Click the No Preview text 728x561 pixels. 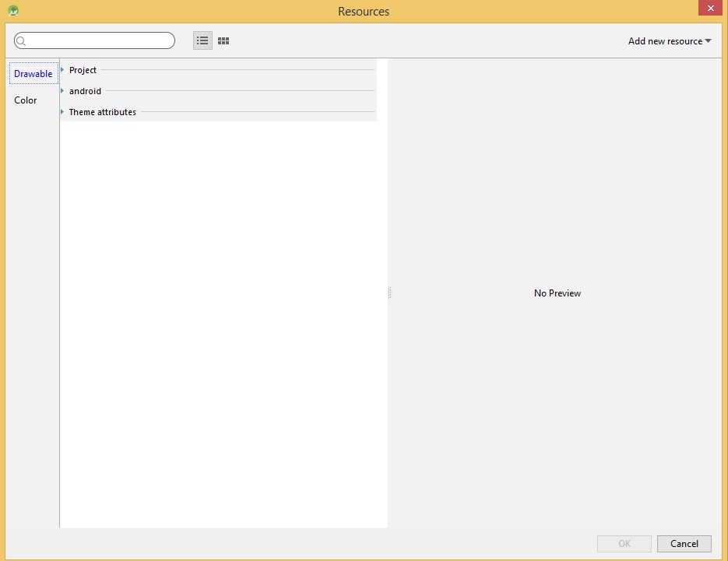[557, 293]
